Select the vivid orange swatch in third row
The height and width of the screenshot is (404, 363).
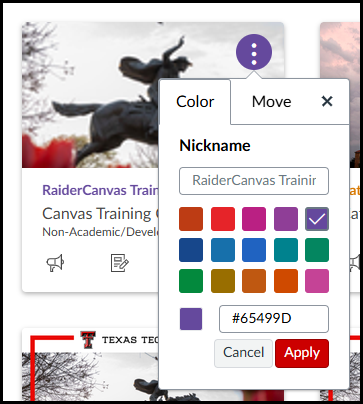pyautogui.click(x=286, y=281)
